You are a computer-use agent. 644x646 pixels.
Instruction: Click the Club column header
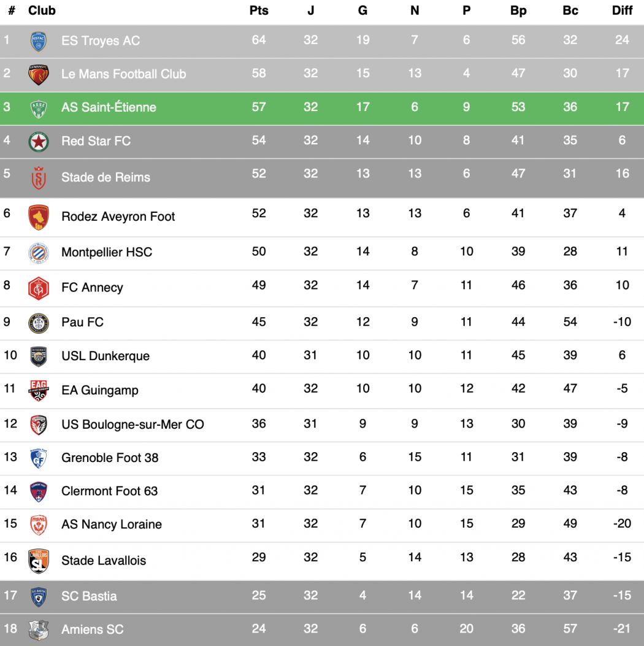(42, 10)
